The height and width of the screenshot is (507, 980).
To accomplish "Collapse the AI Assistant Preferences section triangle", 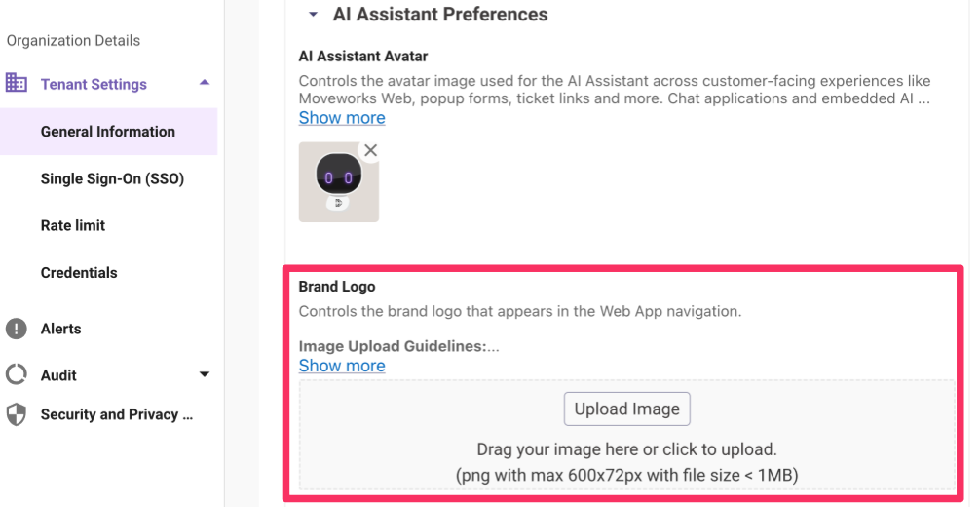I will click(x=313, y=15).
